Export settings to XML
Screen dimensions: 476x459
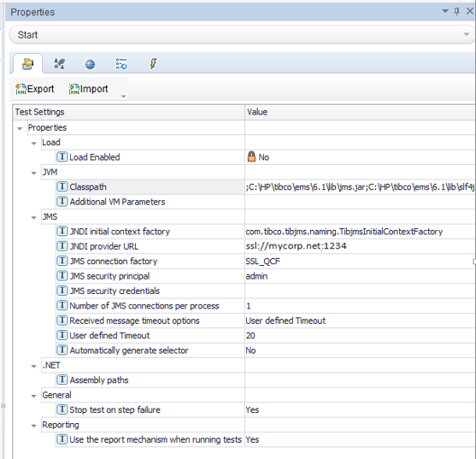click(34, 89)
